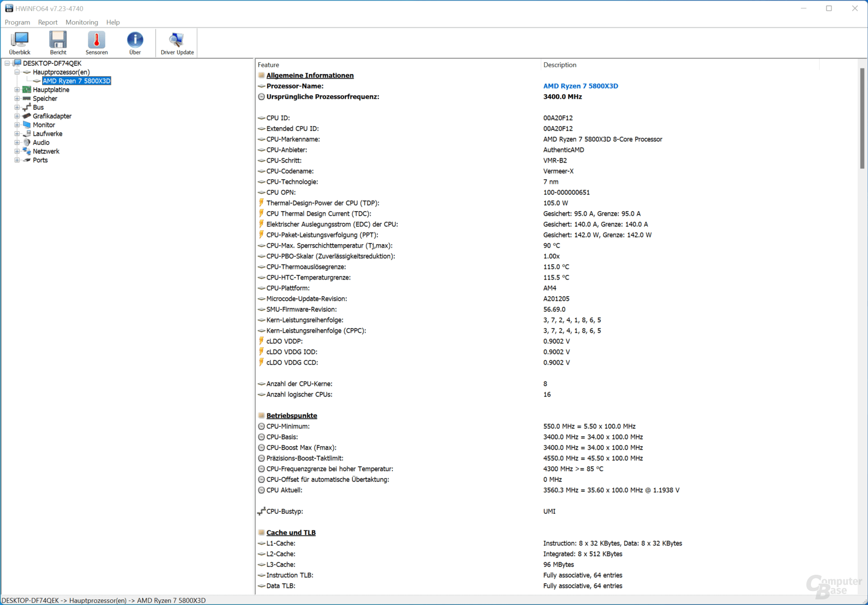Minimize the HWiNFO64 window

coord(804,8)
